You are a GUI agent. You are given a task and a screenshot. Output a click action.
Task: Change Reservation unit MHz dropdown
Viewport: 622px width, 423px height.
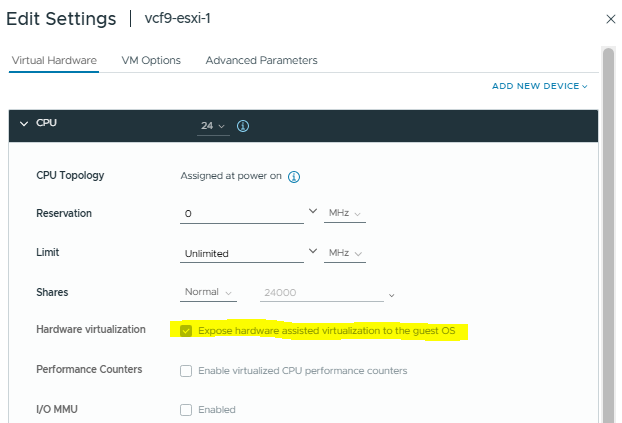coord(346,214)
